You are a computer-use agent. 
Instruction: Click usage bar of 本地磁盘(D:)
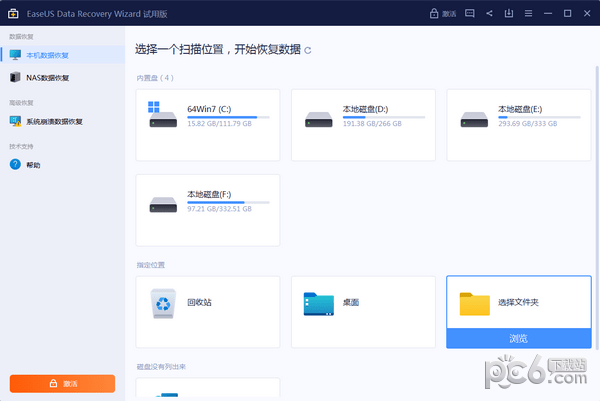[384, 117]
